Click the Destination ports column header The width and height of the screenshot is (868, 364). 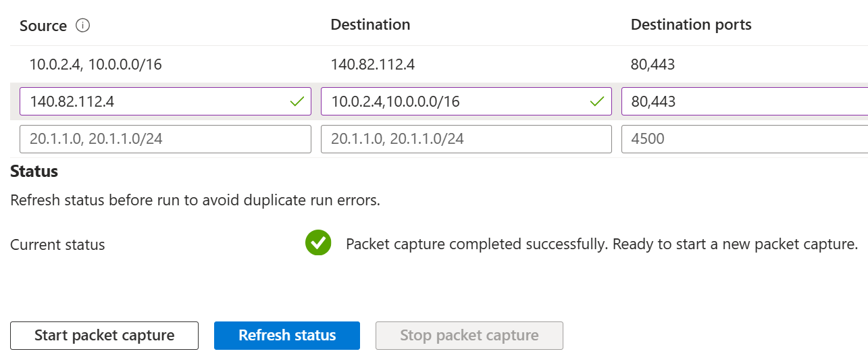pos(691,25)
